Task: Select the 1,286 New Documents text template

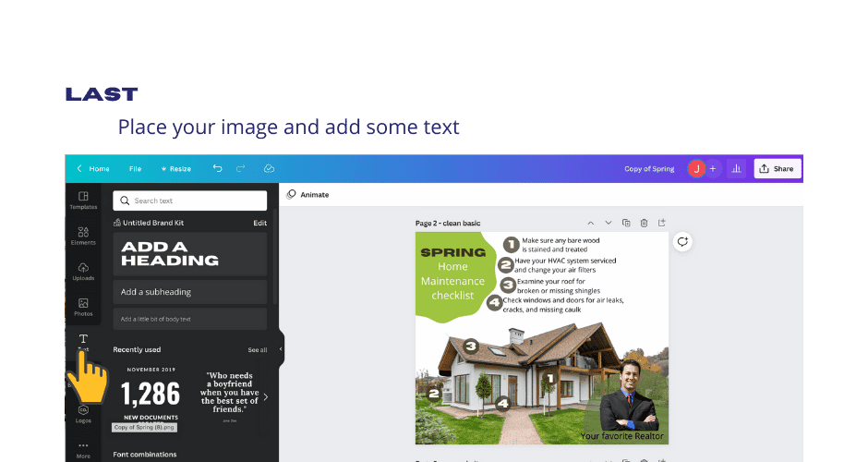Action: pyautogui.click(x=151, y=395)
